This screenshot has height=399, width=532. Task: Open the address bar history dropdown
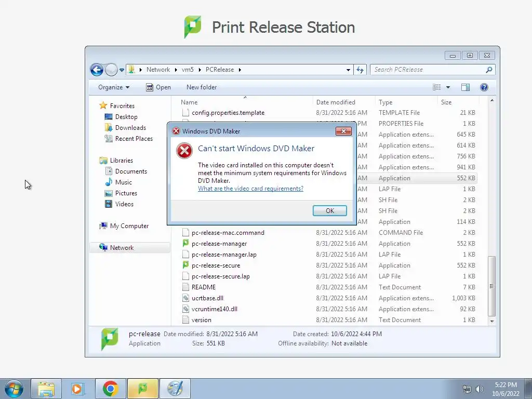[348, 70]
